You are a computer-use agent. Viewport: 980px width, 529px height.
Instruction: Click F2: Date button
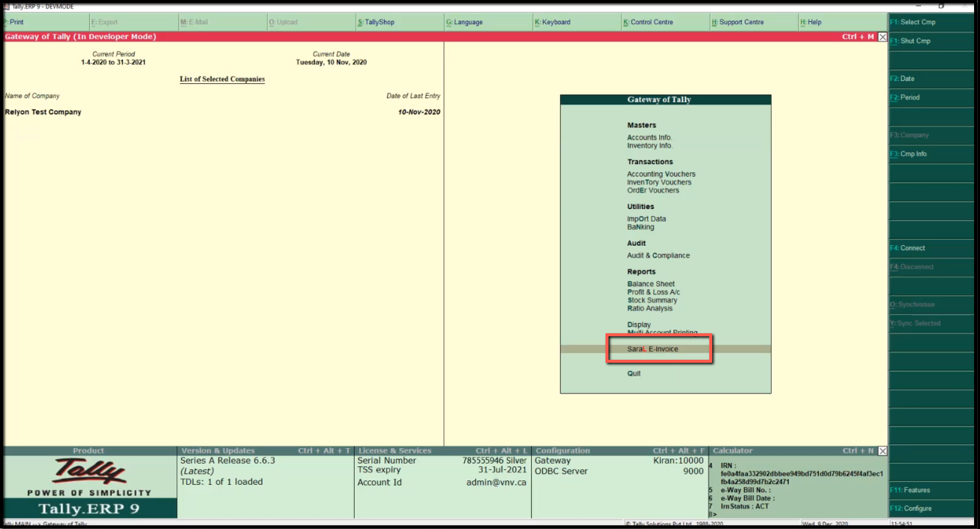pos(933,79)
